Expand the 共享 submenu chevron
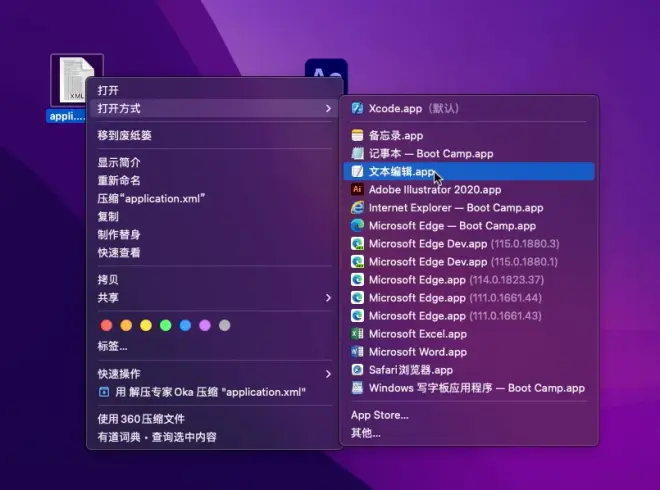The width and height of the screenshot is (660, 490). (x=328, y=298)
